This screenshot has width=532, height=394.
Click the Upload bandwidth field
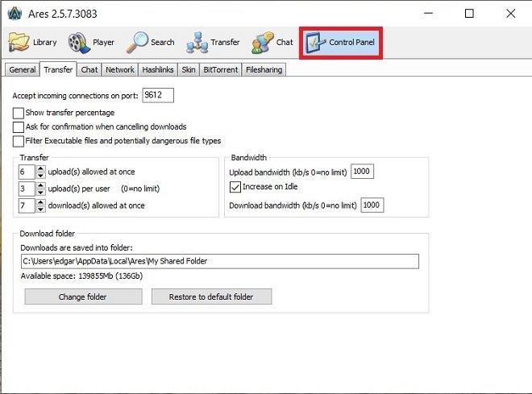362,172
